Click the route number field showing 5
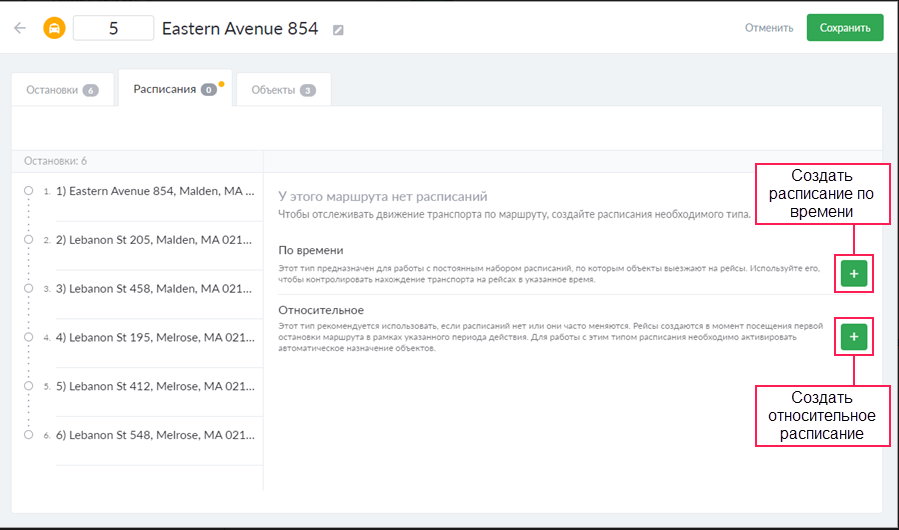The width and height of the screenshot is (899, 530). [113, 28]
